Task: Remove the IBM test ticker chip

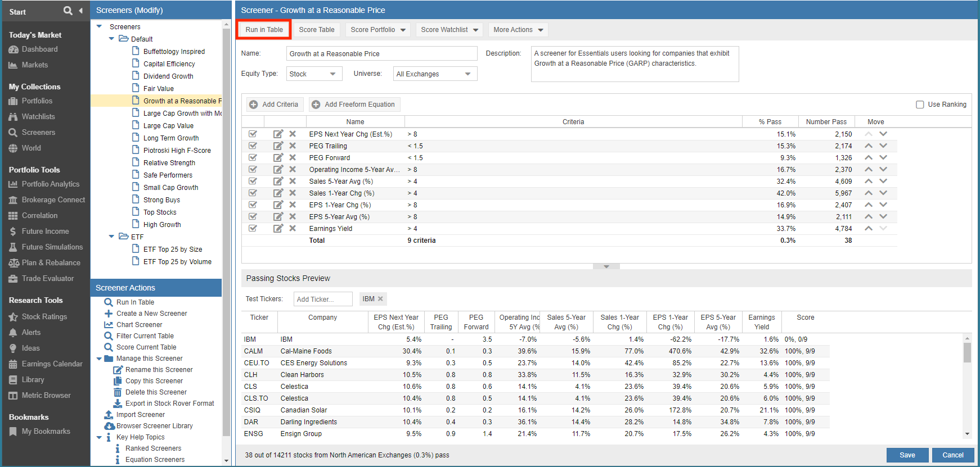Action: (380, 299)
